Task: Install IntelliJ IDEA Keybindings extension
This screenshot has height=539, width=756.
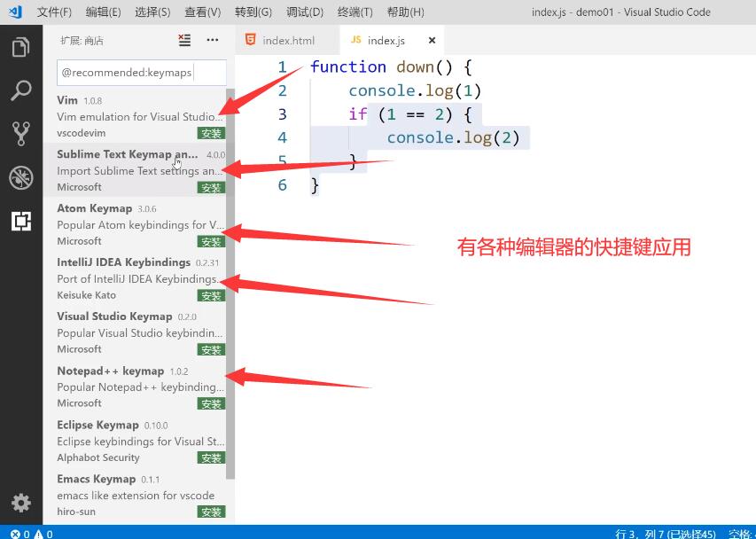Action: click(x=211, y=295)
